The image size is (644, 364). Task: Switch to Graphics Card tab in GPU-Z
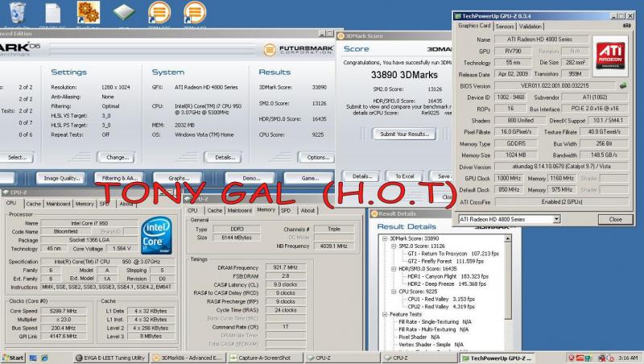474,26
